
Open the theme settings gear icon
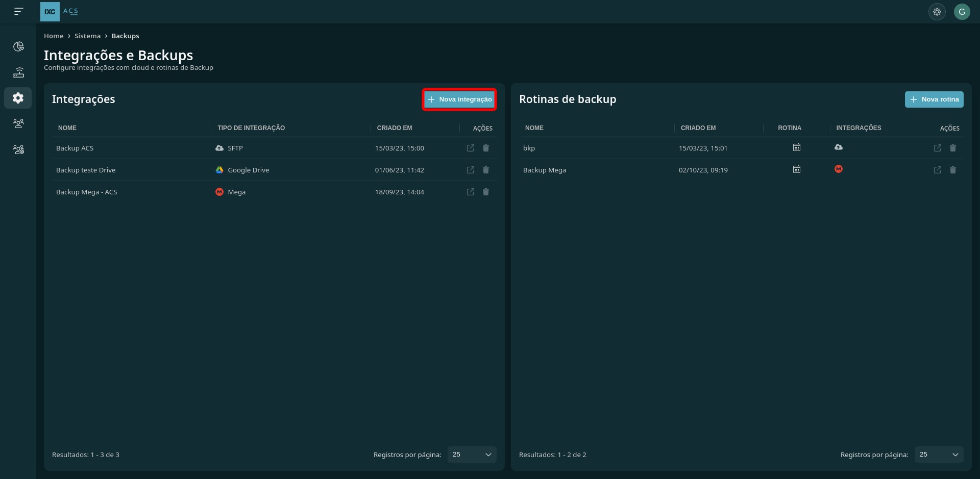[x=937, y=11]
